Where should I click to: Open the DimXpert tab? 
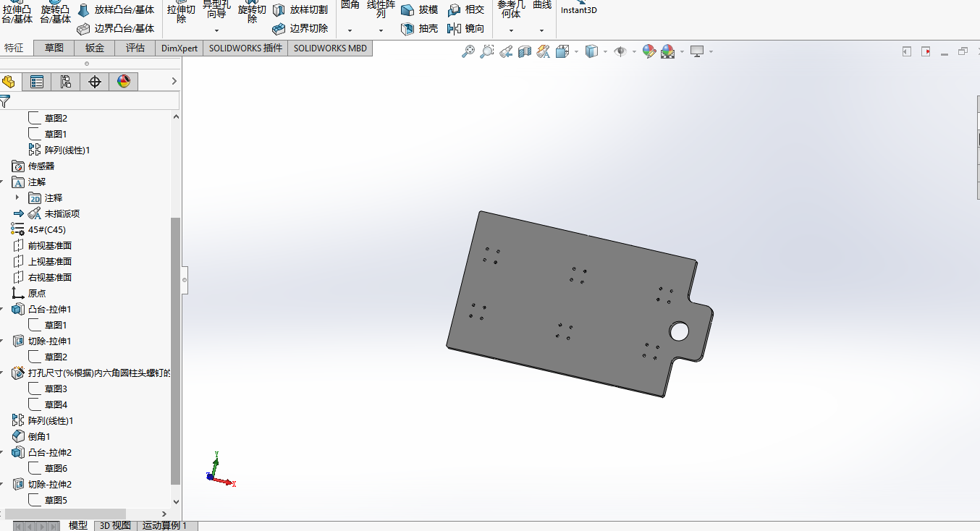179,48
